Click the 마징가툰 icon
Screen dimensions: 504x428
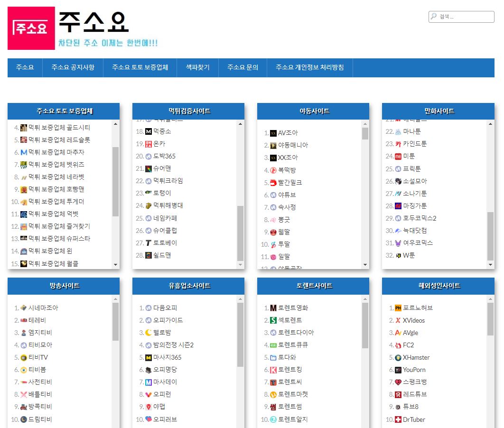click(398, 206)
